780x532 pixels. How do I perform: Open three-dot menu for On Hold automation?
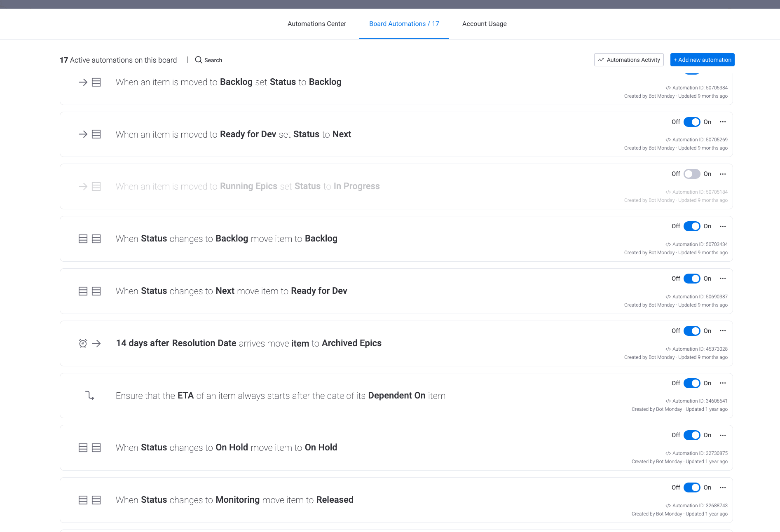coord(723,435)
